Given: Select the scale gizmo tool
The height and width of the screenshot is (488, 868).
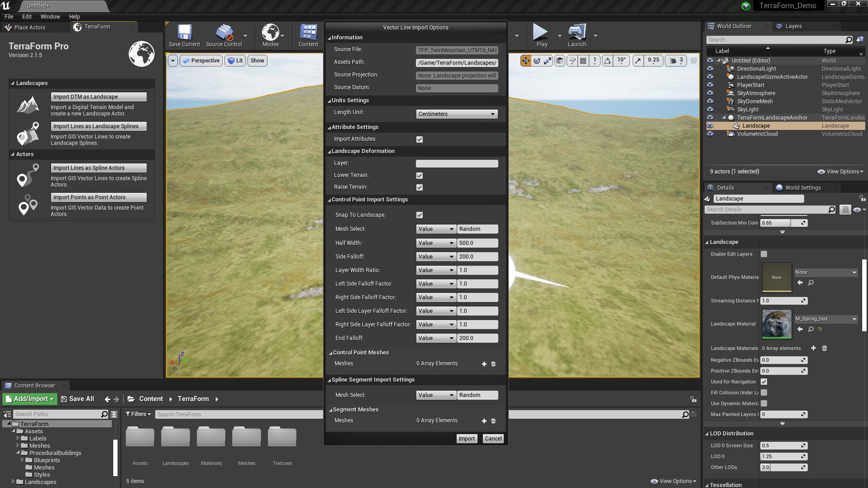Looking at the screenshot, I should click(547, 61).
